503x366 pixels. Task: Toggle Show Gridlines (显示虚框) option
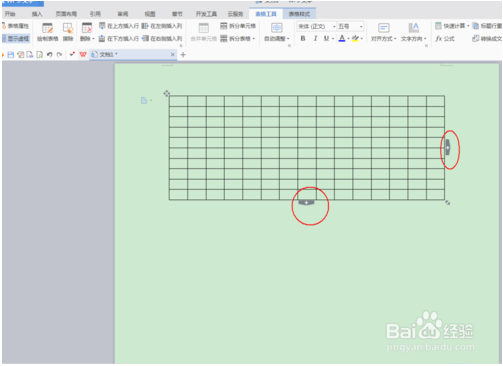(16, 39)
